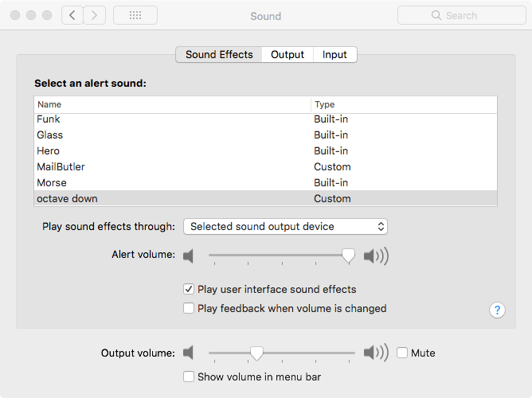The image size is (532, 398).
Task: Select the Morse alert sound
Action: pos(266,183)
